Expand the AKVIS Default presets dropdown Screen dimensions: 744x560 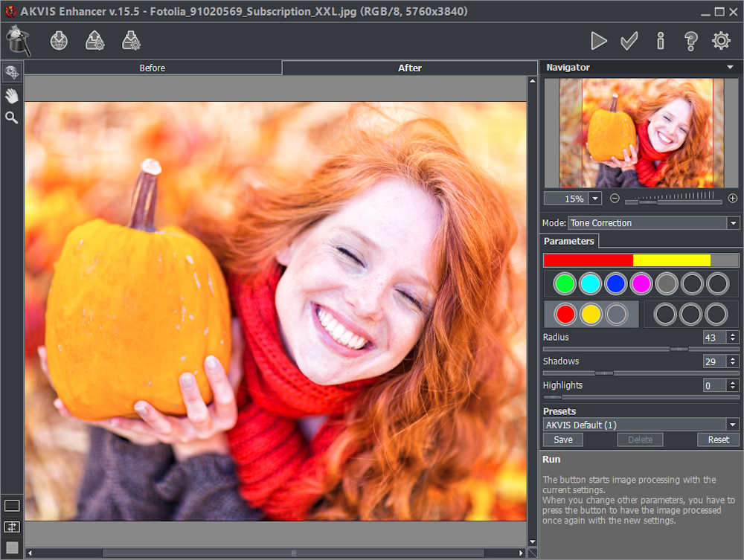pyautogui.click(x=733, y=425)
